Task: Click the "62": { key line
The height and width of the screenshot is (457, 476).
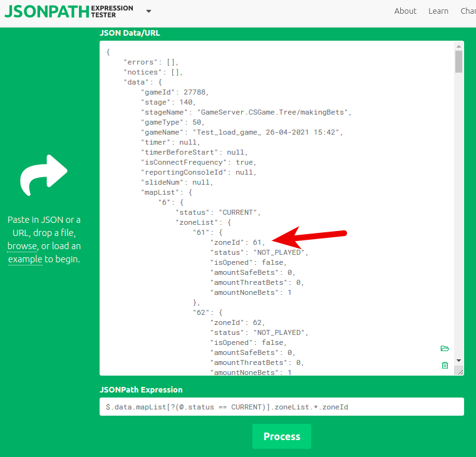Action: [208, 312]
